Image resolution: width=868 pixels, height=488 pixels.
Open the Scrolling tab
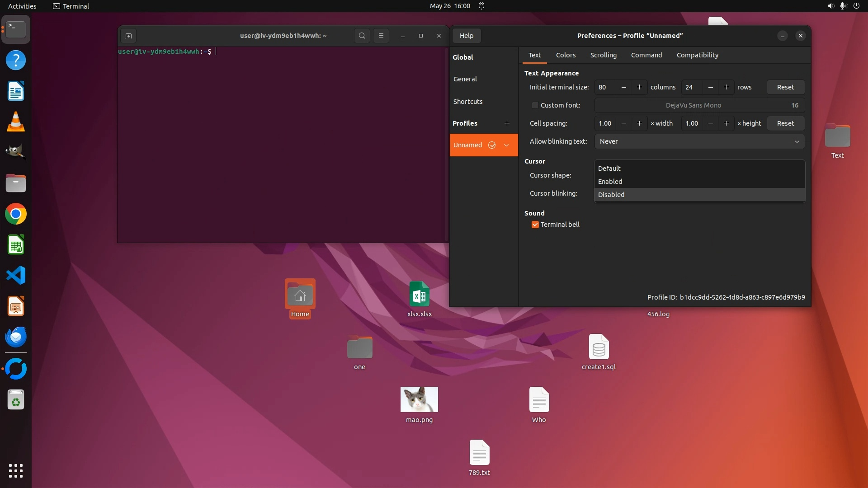(x=603, y=55)
